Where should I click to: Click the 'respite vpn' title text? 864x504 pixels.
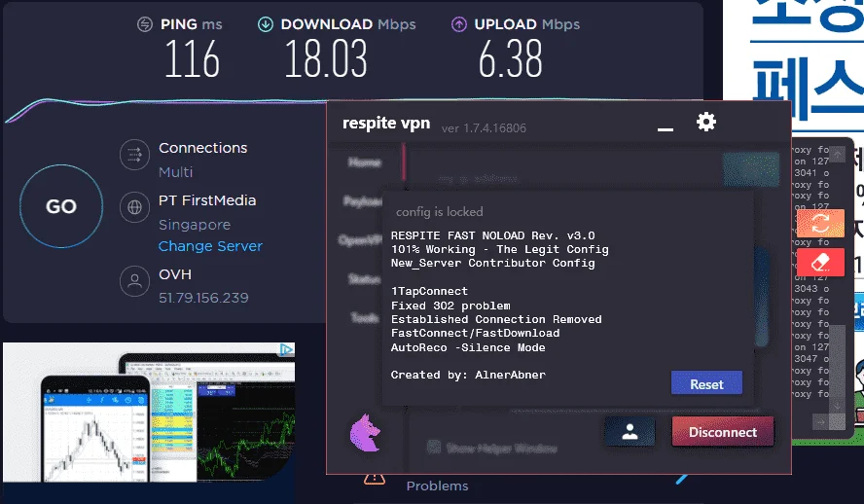click(x=386, y=124)
